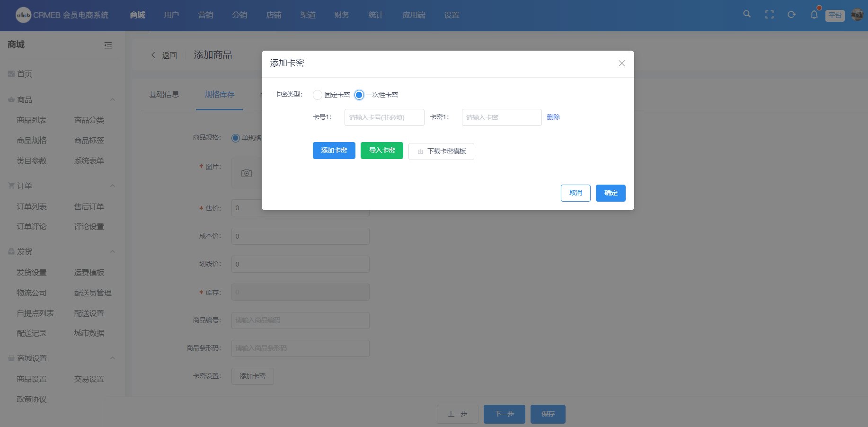Open 设置 top navigation menu
This screenshot has height=427, width=868.
(x=452, y=15)
